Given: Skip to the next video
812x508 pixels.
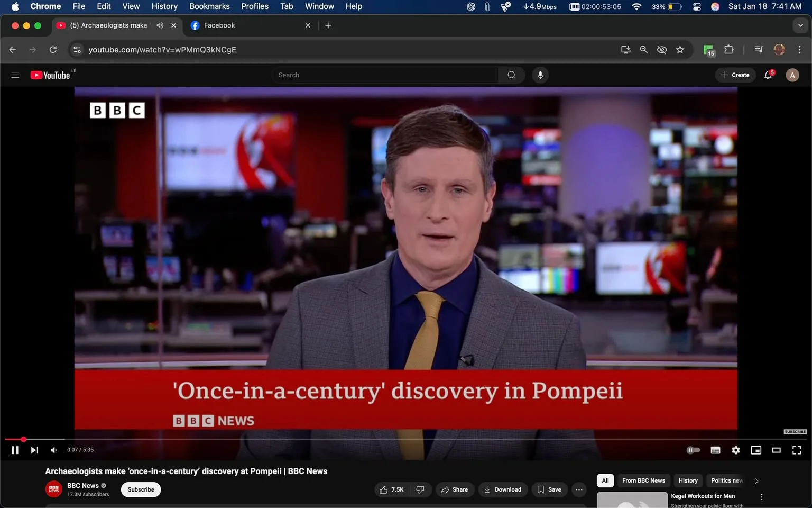Looking at the screenshot, I should [x=34, y=450].
